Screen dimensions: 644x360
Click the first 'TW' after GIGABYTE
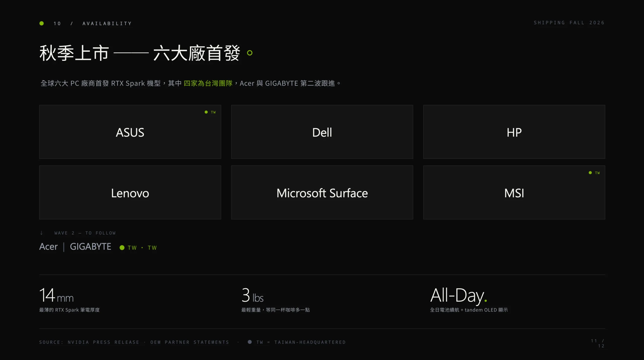(132, 248)
